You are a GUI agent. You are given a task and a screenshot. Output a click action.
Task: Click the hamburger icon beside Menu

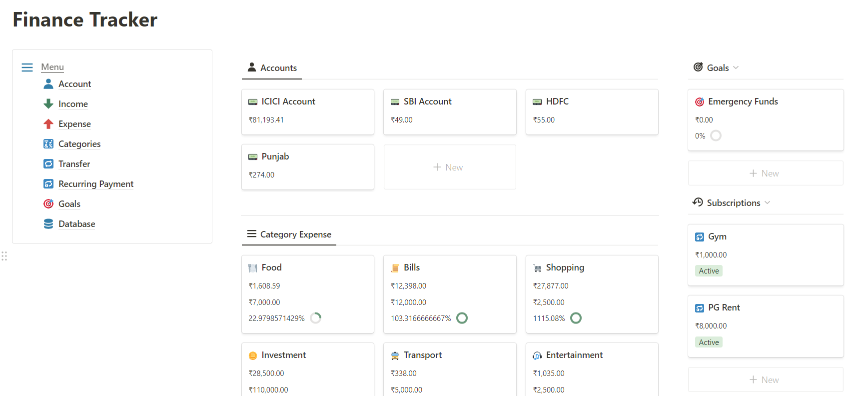click(27, 67)
